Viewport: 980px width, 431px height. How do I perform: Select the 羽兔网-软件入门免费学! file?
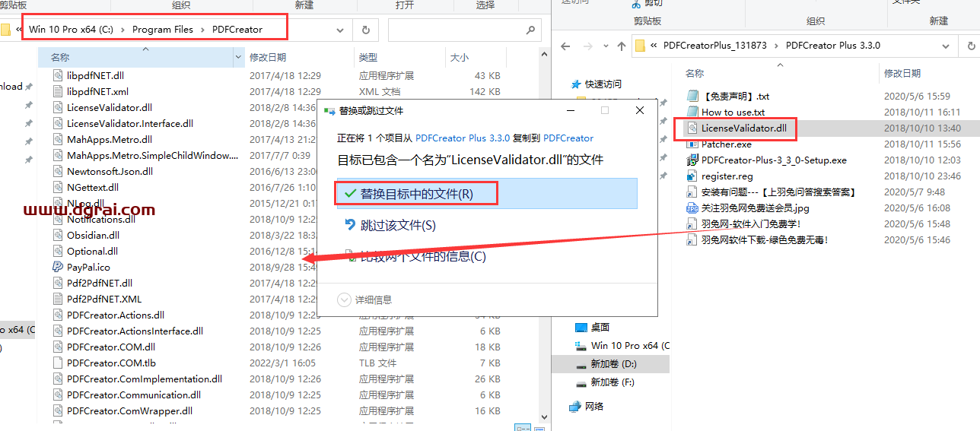pos(751,223)
